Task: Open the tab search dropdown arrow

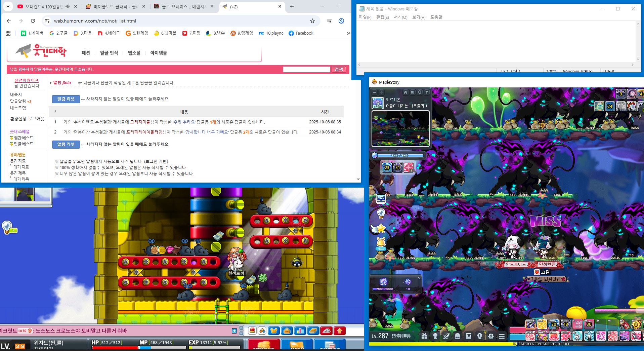Action: (x=8, y=6)
